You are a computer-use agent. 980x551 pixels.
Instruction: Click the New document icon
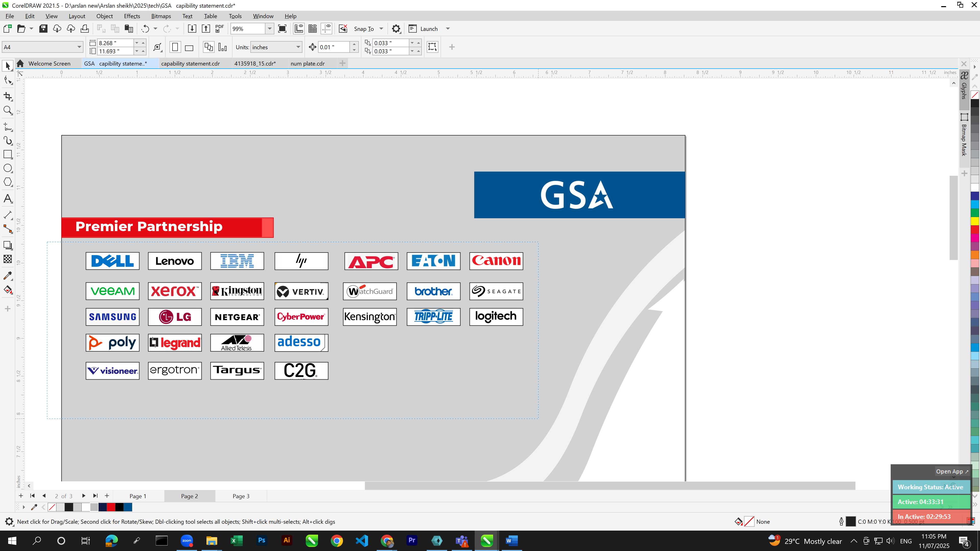click(x=7, y=29)
